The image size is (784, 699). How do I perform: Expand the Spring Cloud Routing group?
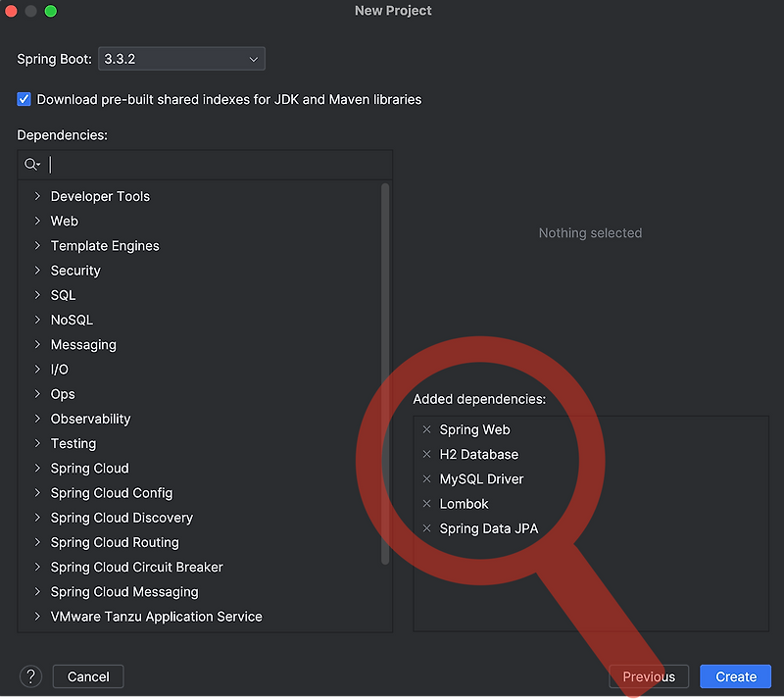point(37,542)
